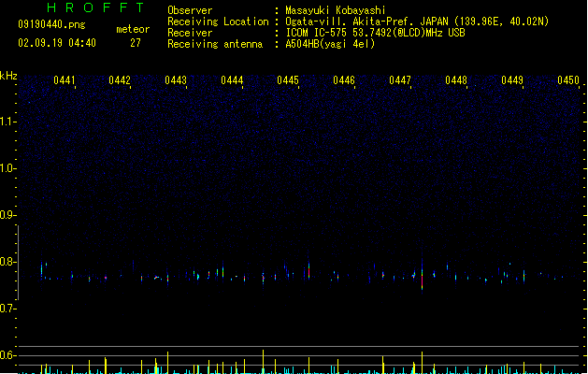The image size is (588, 374).
Task: Click the 1.1 kHz axis label
Action: [x=7, y=122]
